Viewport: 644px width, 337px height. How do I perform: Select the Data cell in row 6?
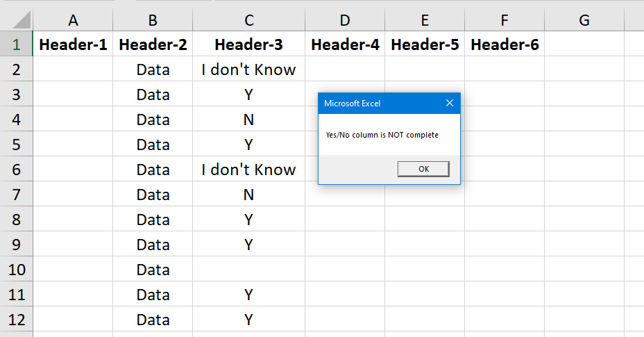pyautogui.click(x=153, y=169)
